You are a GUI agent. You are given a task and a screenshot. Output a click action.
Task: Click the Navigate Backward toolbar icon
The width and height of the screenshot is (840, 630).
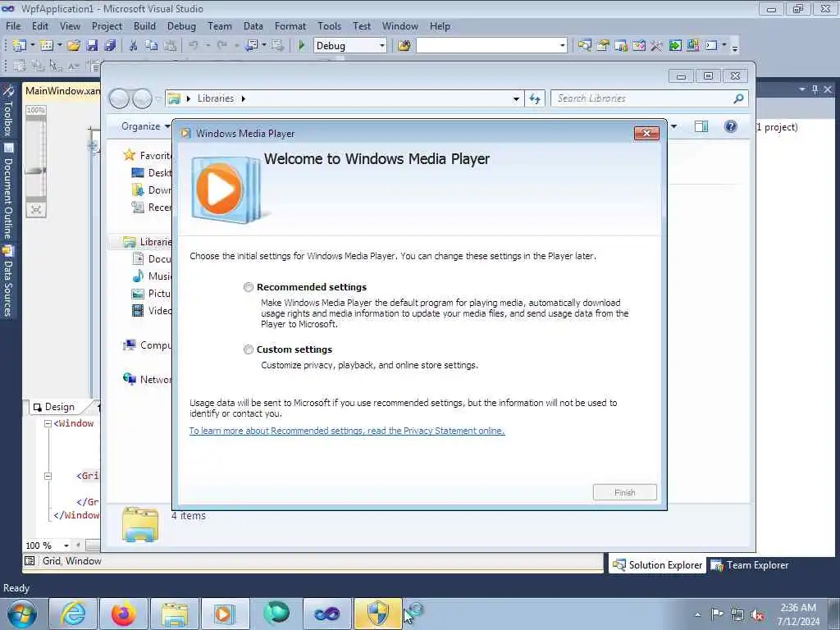(252, 46)
